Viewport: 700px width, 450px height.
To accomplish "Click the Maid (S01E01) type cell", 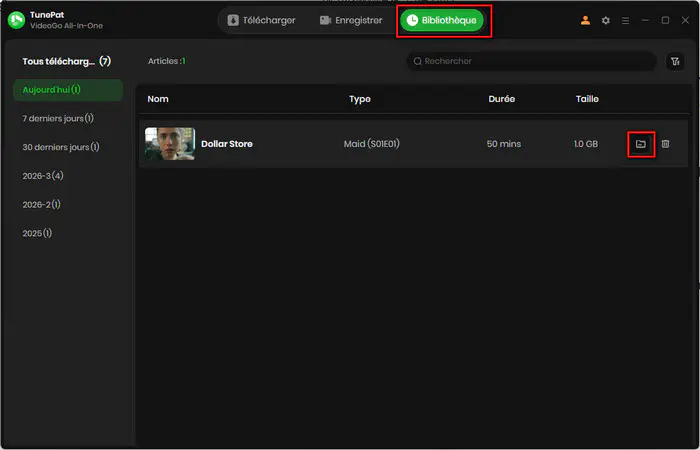I will (x=371, y=144).
